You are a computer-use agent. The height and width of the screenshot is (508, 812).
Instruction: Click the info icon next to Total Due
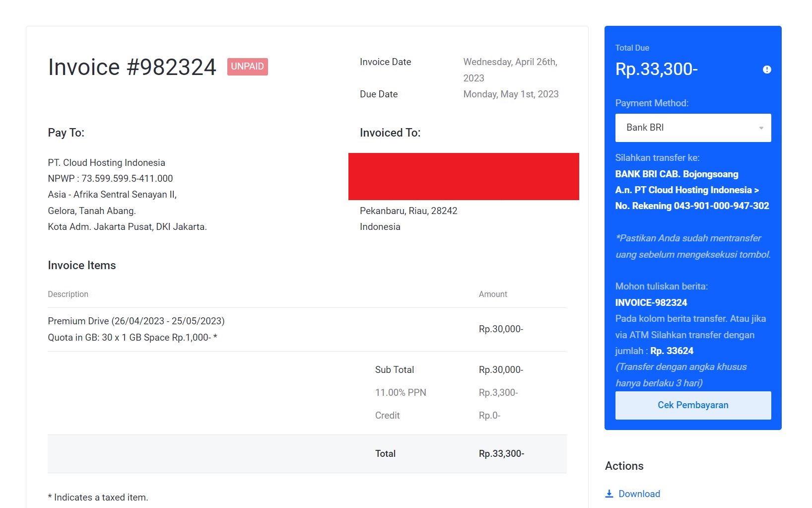pyautogui.click(x=766, y=70)
